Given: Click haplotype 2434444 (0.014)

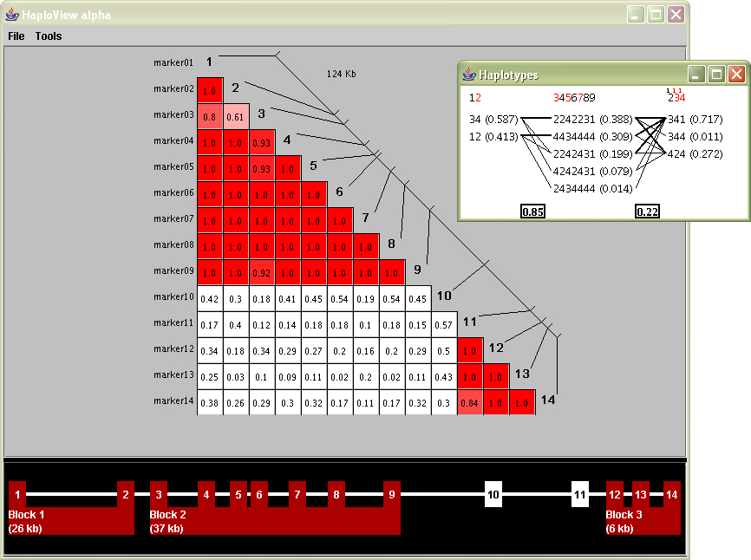Looking at the screenshot, I should click(593, 189).
